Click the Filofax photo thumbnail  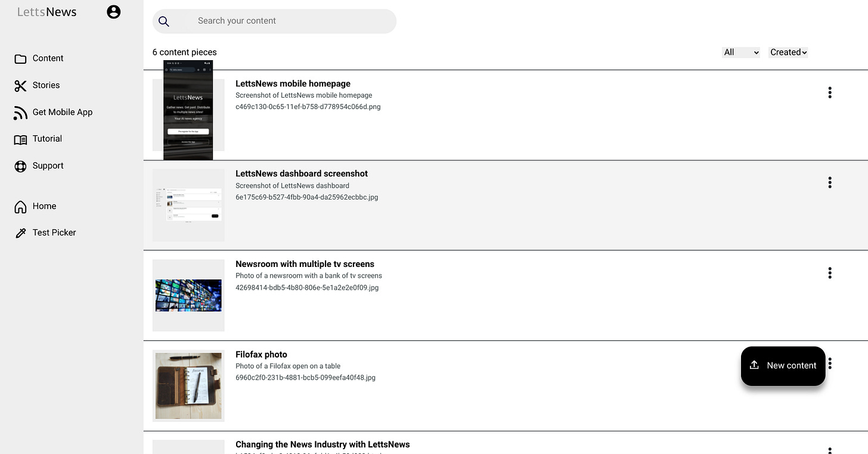[188, 385]
